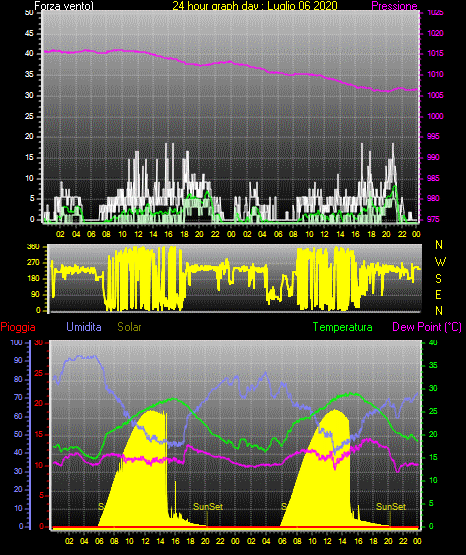Click '40' on the green temperature axis
Image resolution: width=466 pixels, height=555 pixels.
[x=433, y=342]
